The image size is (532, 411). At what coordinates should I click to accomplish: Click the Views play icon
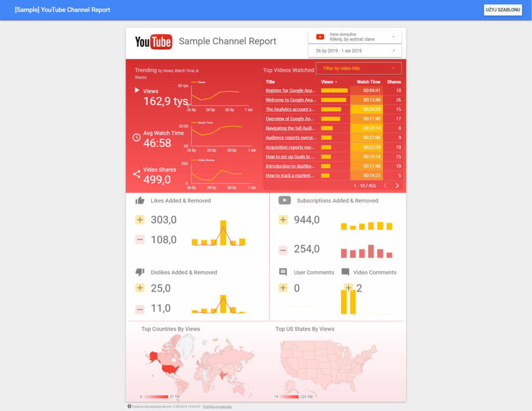tap(137, 90)
